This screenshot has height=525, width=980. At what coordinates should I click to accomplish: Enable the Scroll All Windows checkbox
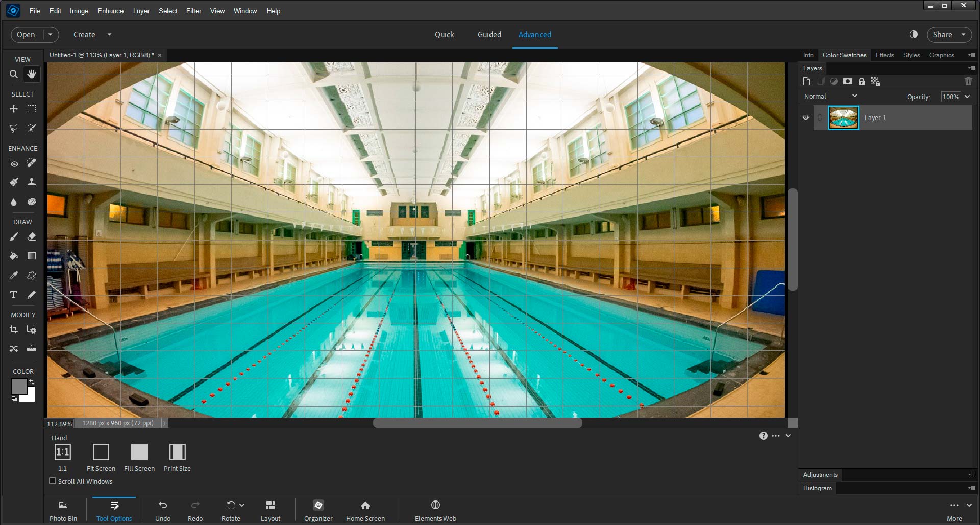[x=53, y=481]
